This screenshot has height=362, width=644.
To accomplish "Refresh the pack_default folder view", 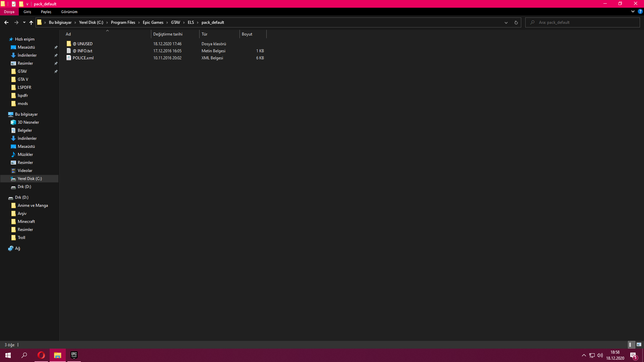I will pyautogui.click(x=516, y=22).
